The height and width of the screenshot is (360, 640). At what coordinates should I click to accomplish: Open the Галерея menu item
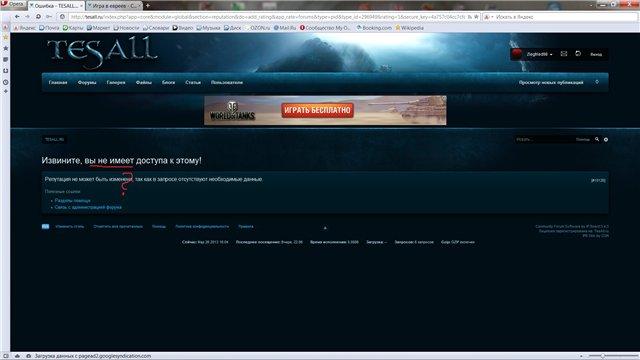116,82
